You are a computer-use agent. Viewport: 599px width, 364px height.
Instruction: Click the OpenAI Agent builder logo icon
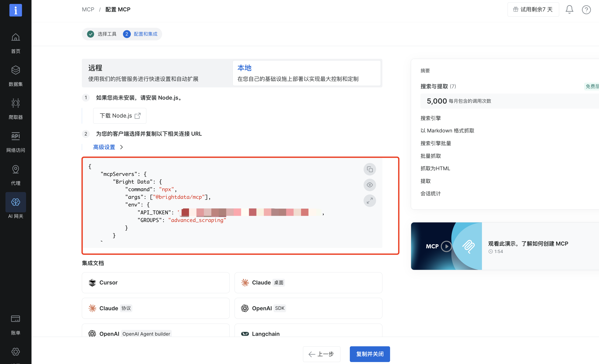click(x=92, y=334)
